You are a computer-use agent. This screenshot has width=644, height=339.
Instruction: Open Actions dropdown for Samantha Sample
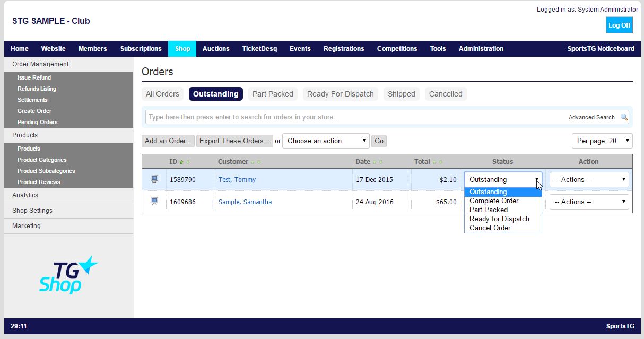click(x=589, y=202)
